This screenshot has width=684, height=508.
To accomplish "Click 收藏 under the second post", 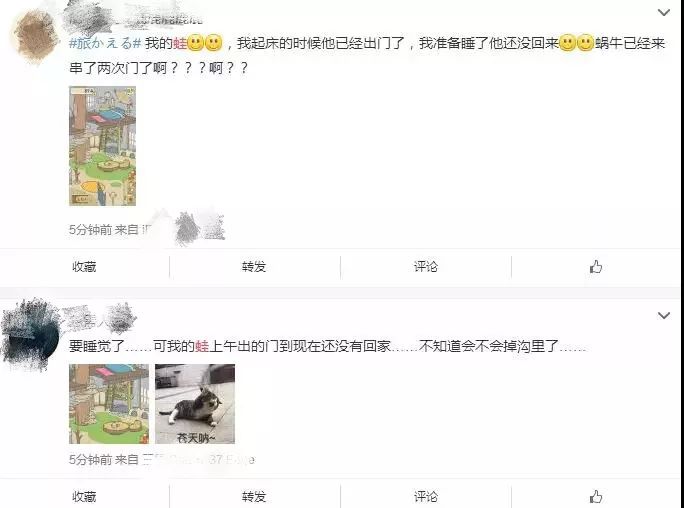I will [84, 496].
